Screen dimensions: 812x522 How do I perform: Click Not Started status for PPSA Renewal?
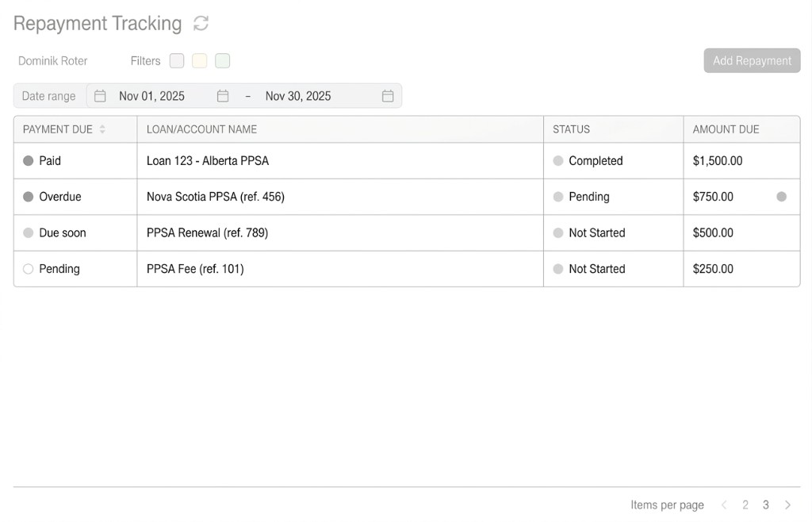[597, 233]
